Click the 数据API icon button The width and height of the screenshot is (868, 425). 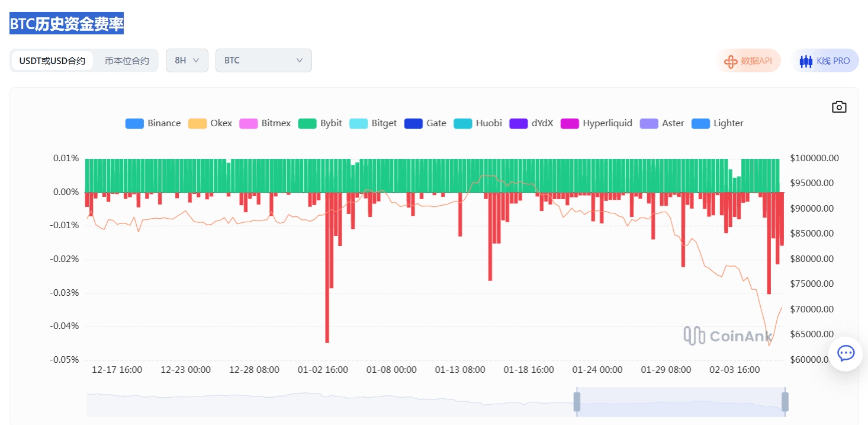pyautogui.click(x=748, y=60)
